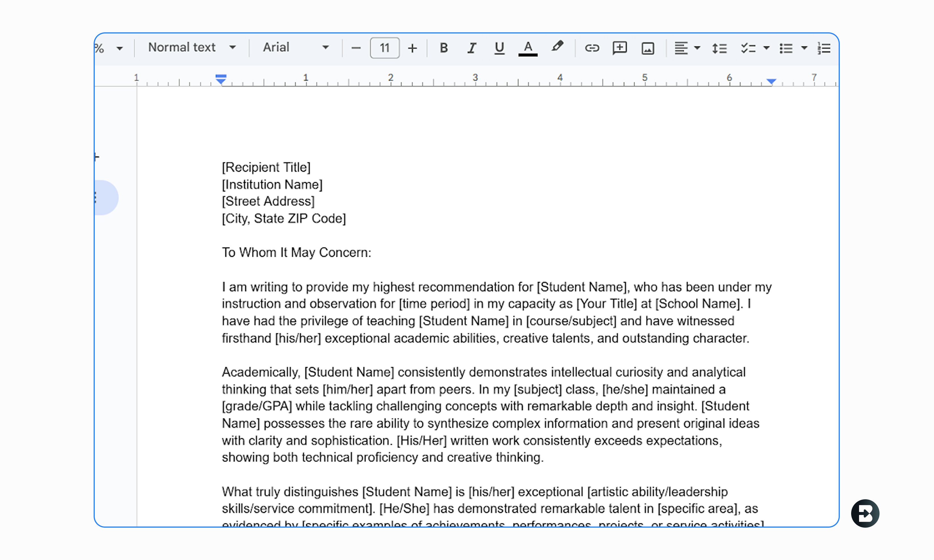Toggle bold formatting
Screen dimensions: 934x560
click(x=444, y=48)
